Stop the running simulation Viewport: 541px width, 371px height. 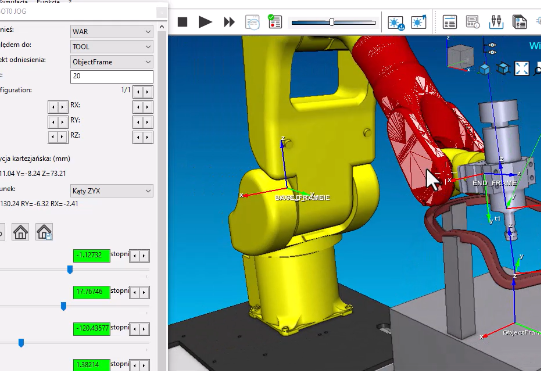(x=183, y=22)
